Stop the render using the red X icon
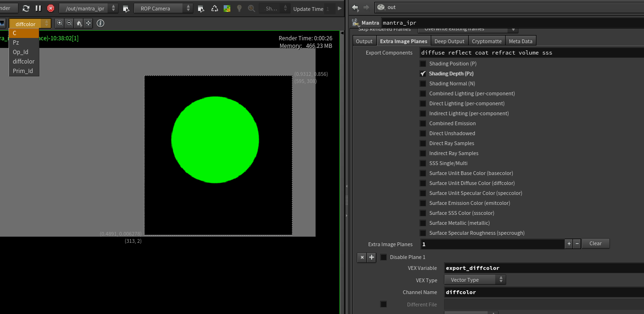This screenshot has width=644, height=314. point(51,9)
